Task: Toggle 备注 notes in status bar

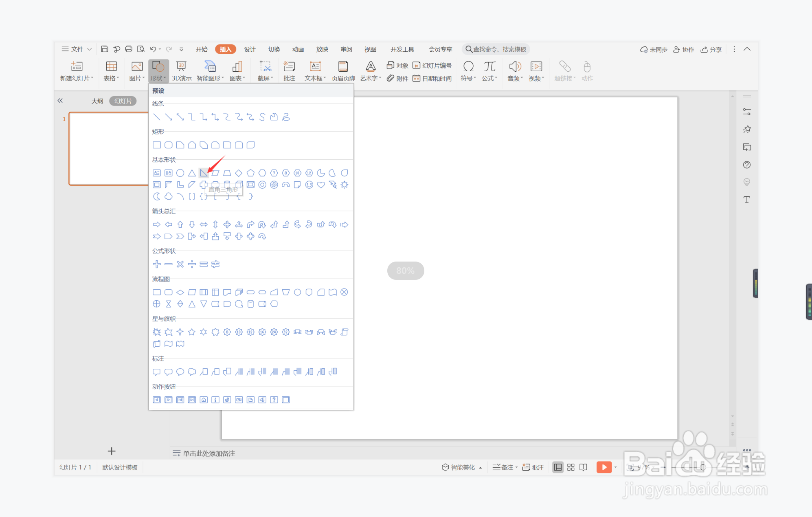Action: [x=505, y=467]
